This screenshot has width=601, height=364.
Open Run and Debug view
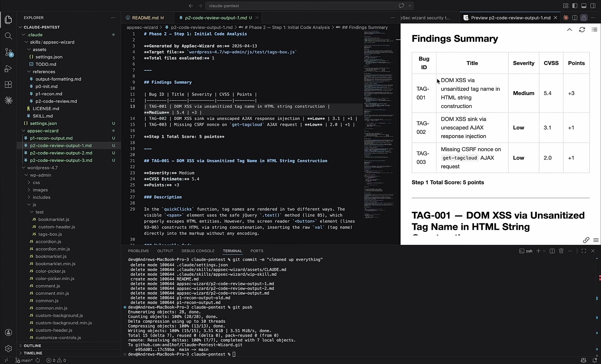pyautogui.click(x=8, y=68)
